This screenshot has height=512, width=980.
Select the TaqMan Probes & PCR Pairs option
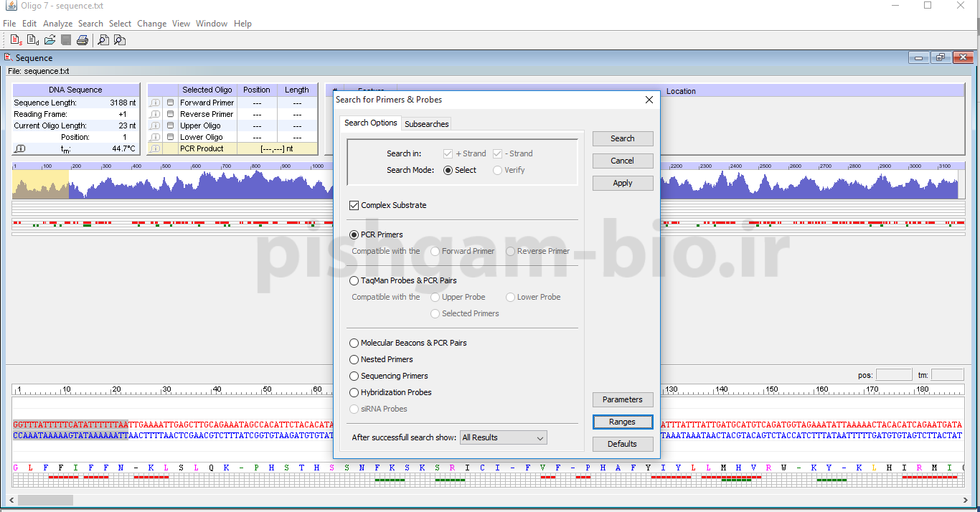pos(354,280)
